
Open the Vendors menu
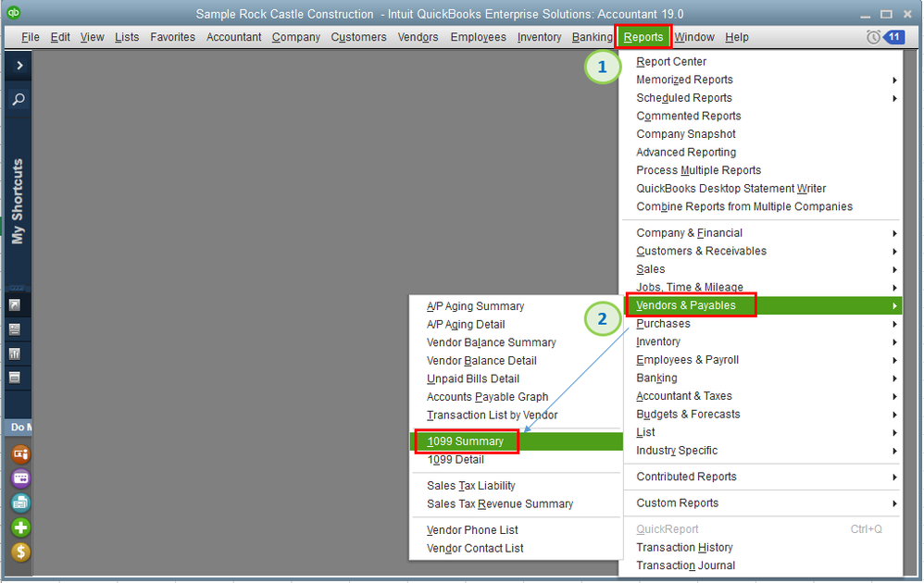pos(418,37)
